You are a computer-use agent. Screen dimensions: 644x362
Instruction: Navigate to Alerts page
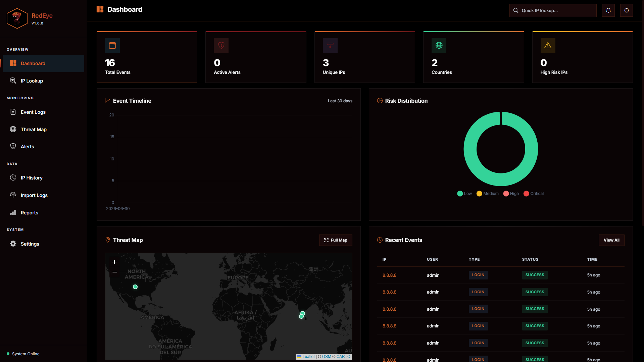coord(43,147)
